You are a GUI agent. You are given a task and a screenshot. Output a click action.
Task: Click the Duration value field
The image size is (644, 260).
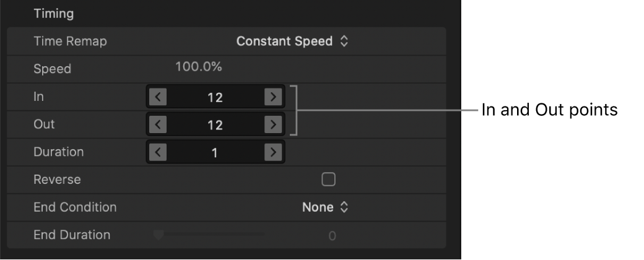tap(215, 152)
